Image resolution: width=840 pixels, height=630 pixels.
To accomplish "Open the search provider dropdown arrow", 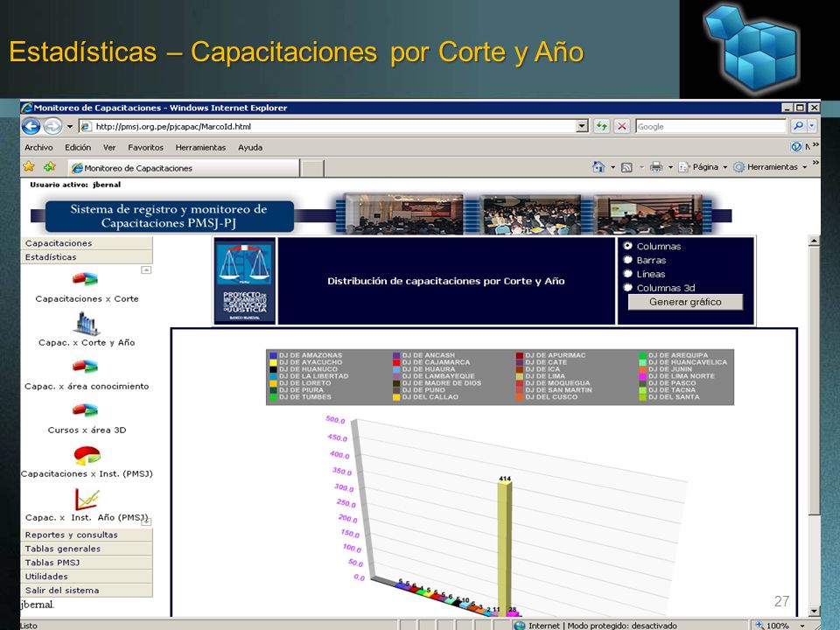I will click(x=812, y=126).
